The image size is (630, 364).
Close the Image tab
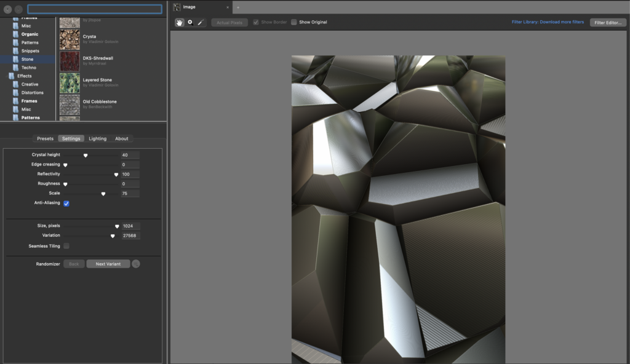coord(228,7)
